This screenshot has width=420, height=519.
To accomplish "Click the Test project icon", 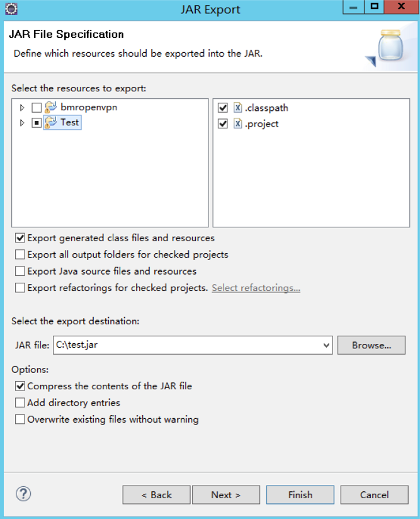I will coord(50,122).
